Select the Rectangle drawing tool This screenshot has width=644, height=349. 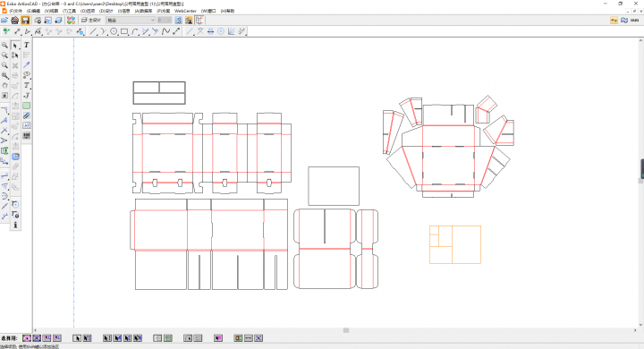pyautogui.click(x=124, y=31)
